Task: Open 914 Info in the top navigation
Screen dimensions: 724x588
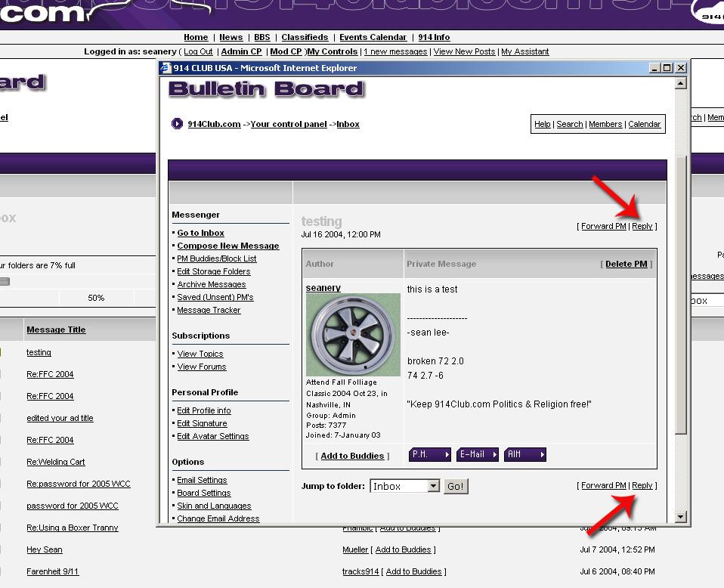Action: point(434,38)
